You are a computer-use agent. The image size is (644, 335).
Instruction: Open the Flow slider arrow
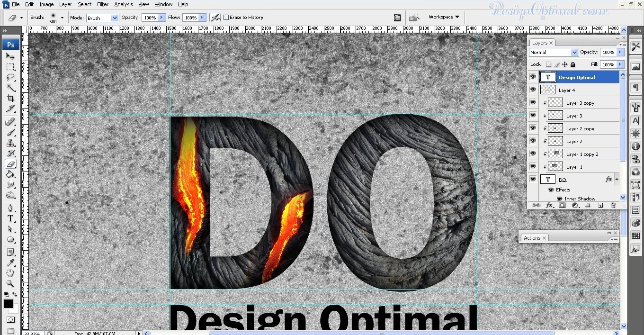[x=202, y=18]
